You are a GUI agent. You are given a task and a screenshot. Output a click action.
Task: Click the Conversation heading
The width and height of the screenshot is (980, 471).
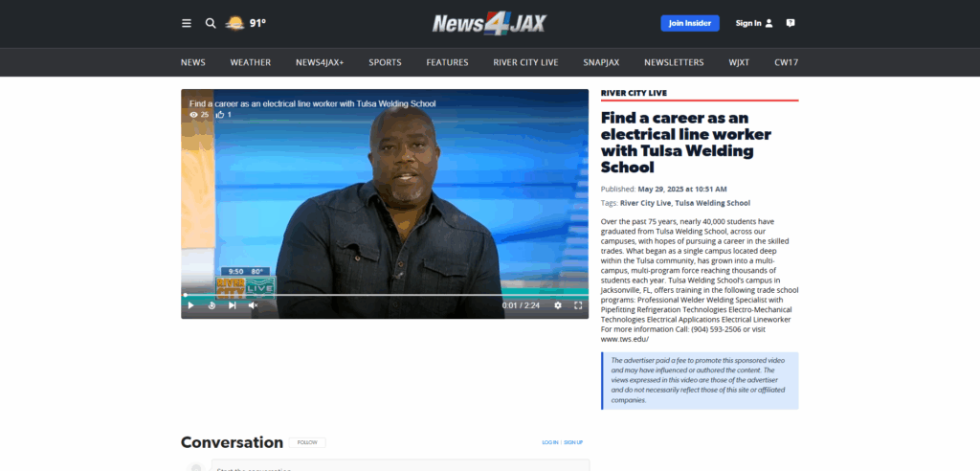pyautogui.click(x=232, y=442)
